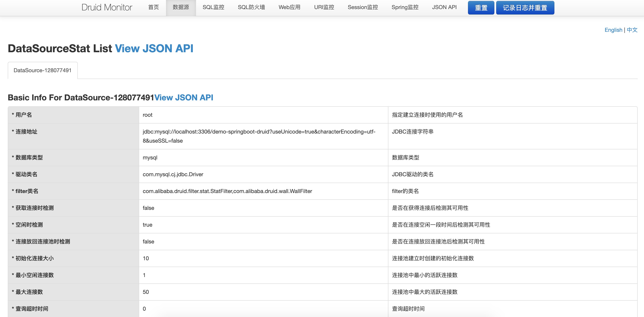Select false value for 连接放回连接池时检测

(x=148, y=242)
